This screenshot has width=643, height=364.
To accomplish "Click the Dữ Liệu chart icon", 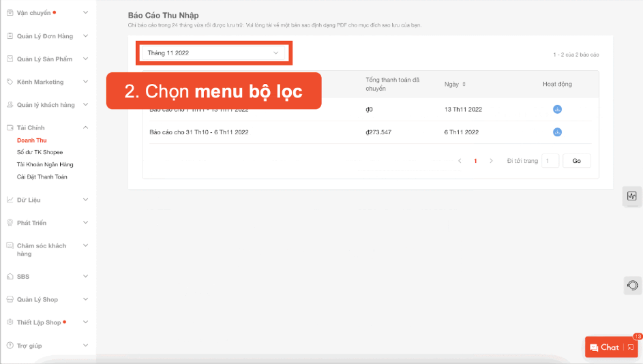I will click(x=10, y=200).
